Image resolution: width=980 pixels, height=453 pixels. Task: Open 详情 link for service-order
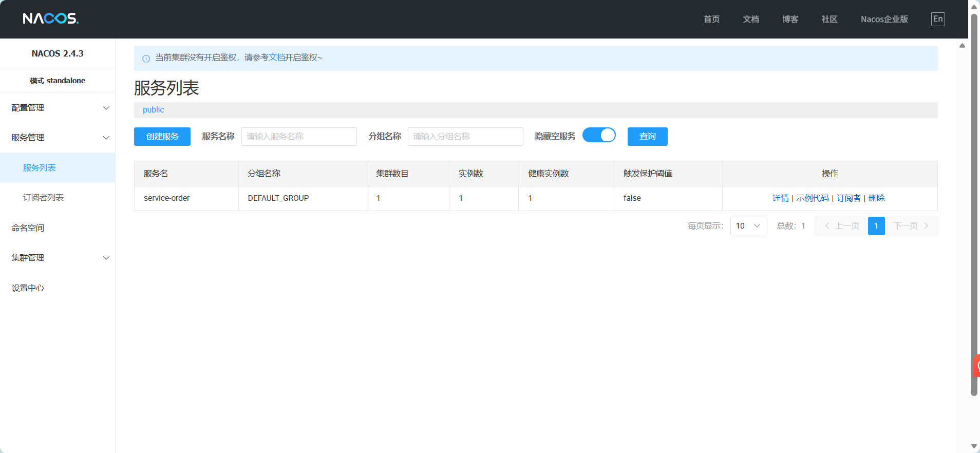pyautogui.click(x=780, y=198)
